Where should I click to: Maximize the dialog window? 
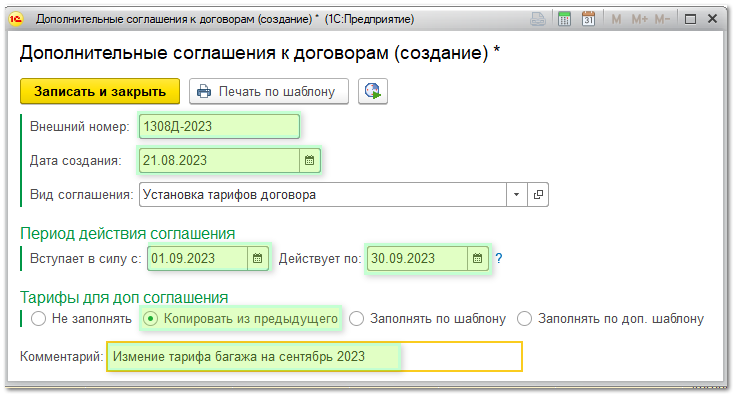point(690,19)
